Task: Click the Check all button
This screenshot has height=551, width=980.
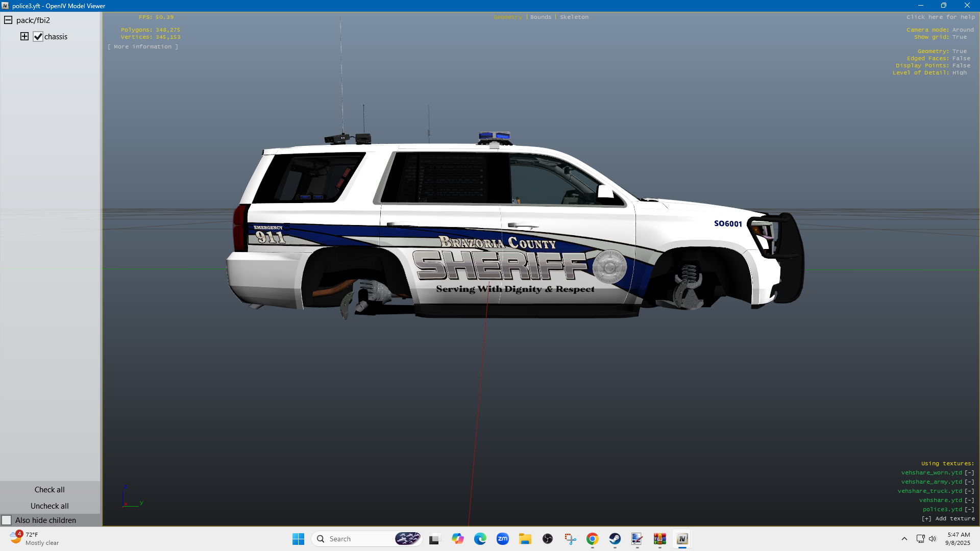Action: tap(50, 489)
